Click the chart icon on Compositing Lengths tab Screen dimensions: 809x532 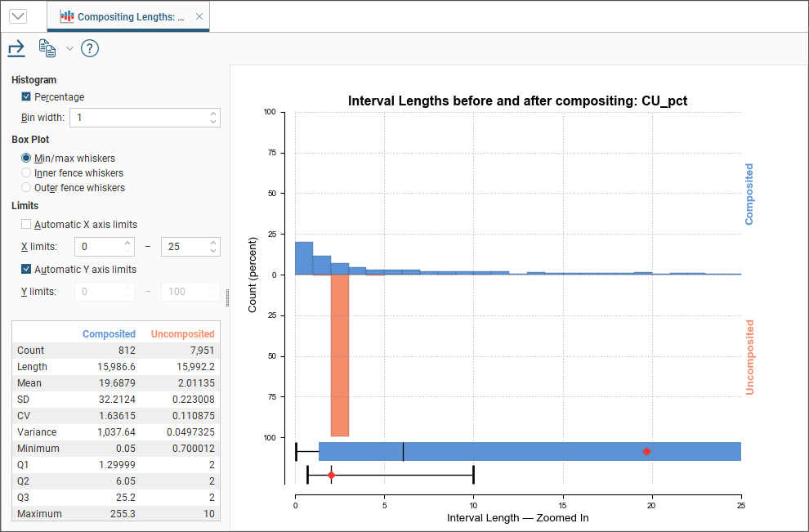pyautogui.click(x=67, y=16)
